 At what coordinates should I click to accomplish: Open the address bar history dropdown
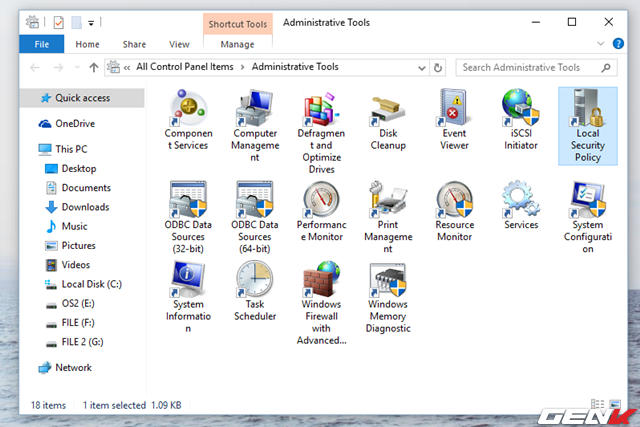point(422,68)
